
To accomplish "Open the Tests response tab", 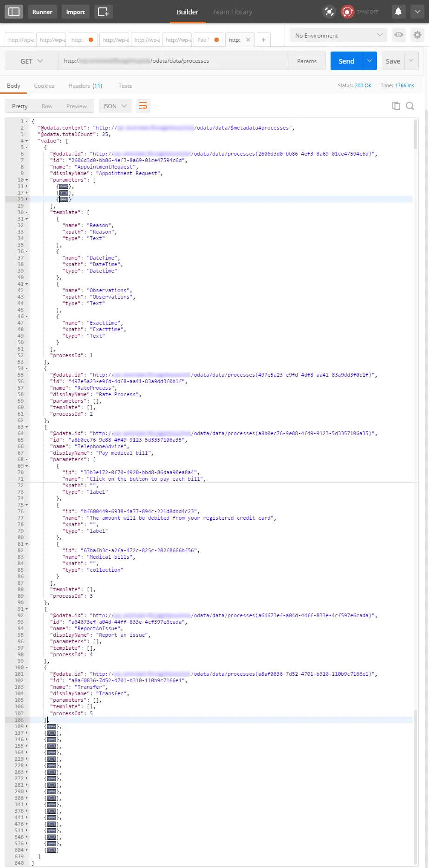I will point(125,86).
